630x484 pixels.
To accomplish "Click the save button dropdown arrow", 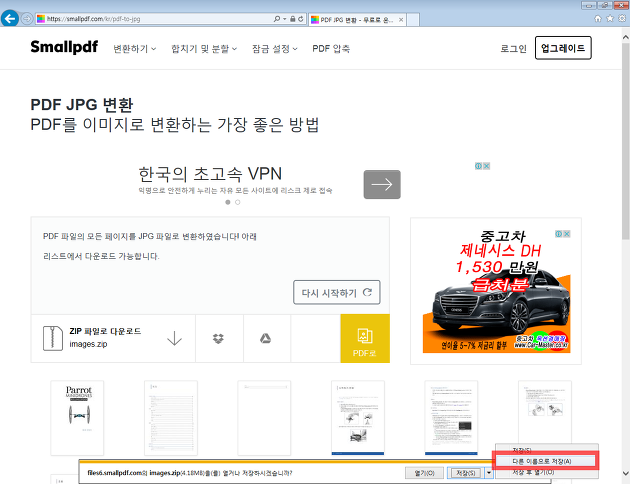I will pyautogui.click(x=489, y=473).
